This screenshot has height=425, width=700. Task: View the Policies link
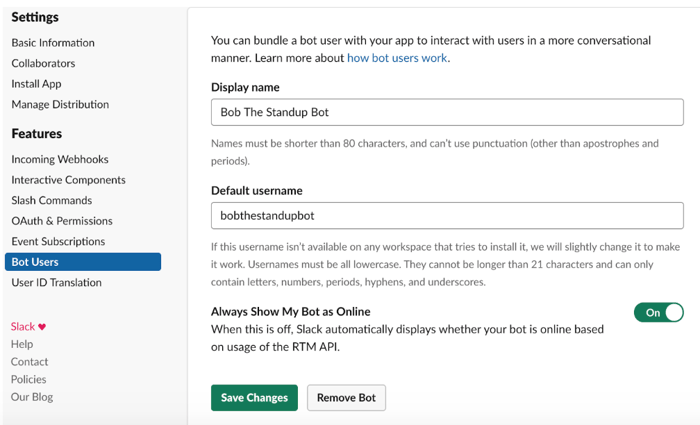pyautogui.click(x=29, y=379)
